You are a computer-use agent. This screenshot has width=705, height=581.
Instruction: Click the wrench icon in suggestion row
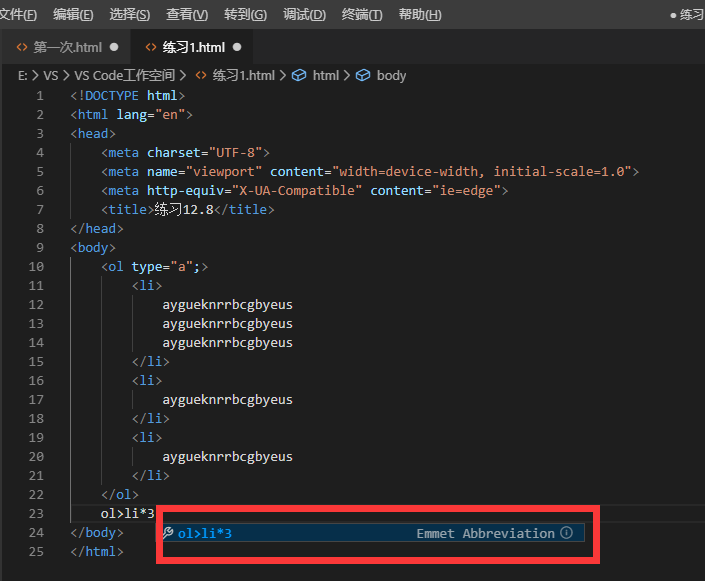168,533
